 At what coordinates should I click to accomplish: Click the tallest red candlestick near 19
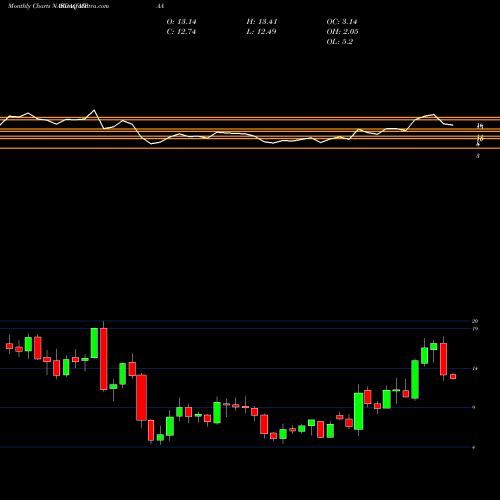(x=104, y=359)
